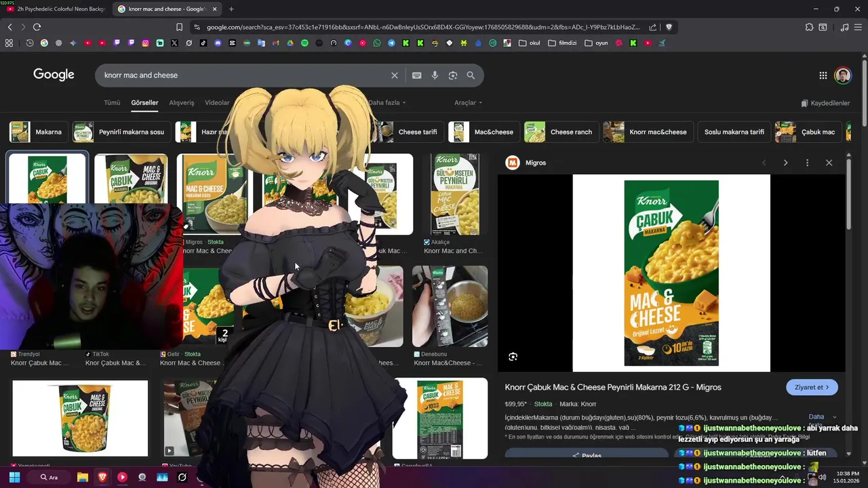Open browsing history icon in bookmarks bar
868x488 pixels.
pyautogui.click(x=29, y=43)
